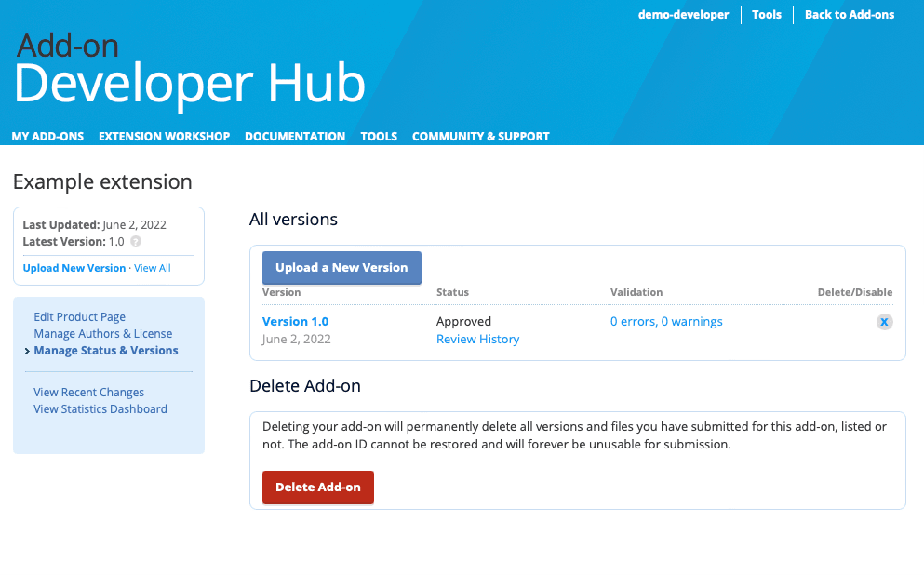
Task: Click Tools in the main navigation bar
Action: 379,137
